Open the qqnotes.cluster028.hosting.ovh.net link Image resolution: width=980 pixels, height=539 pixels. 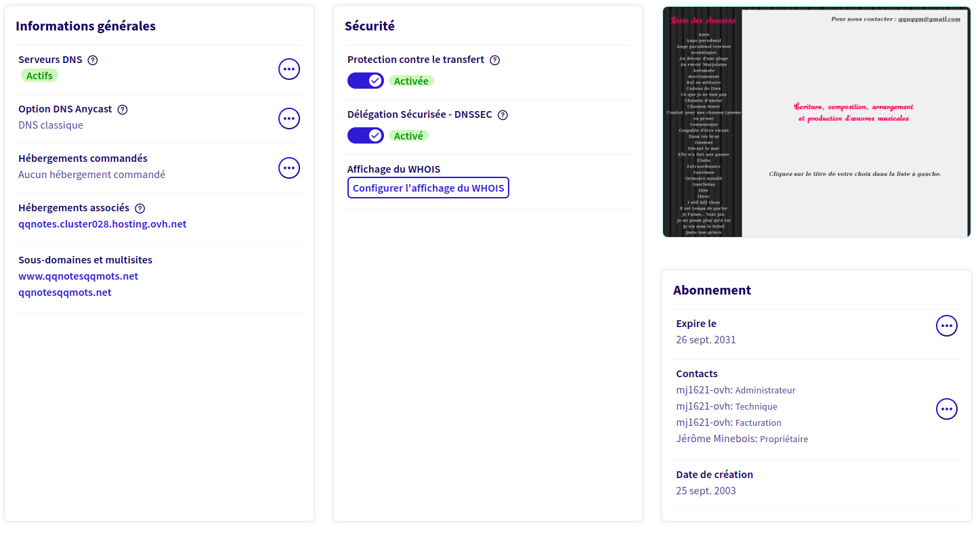click(x=102, y=224)
